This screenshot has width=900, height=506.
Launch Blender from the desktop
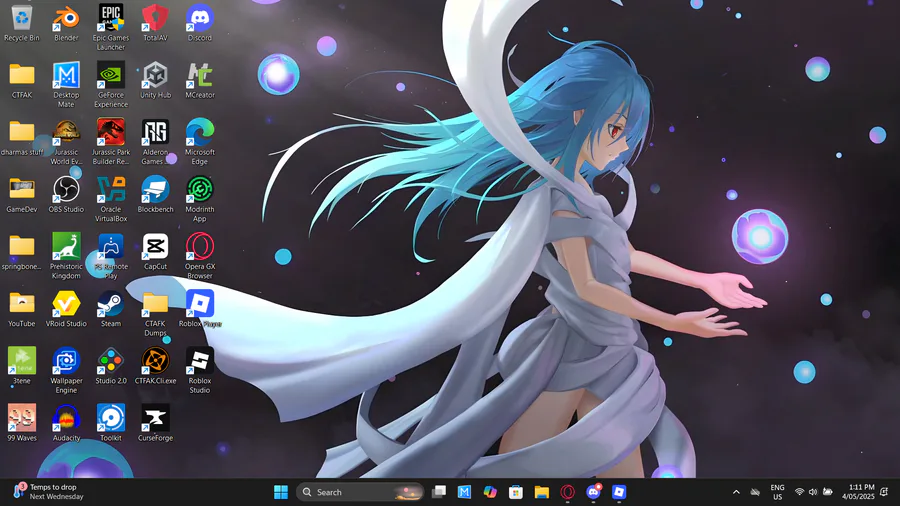[66, 24]
